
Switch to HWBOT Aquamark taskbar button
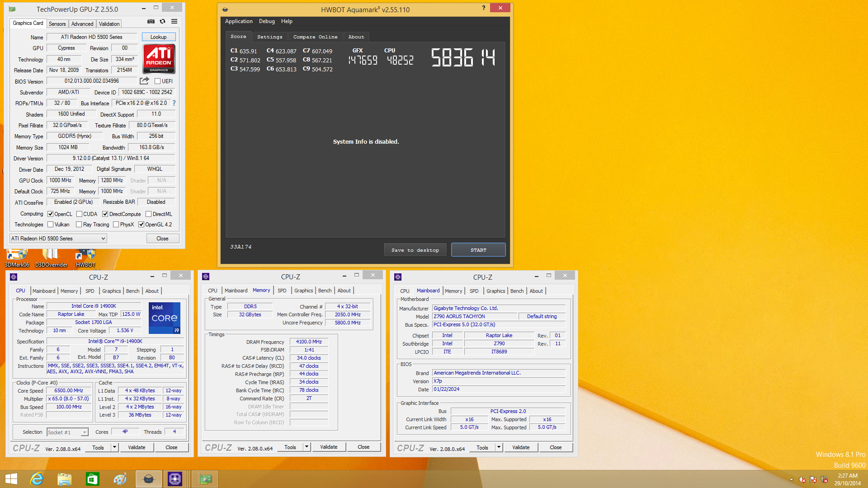[x=148, y=479]
